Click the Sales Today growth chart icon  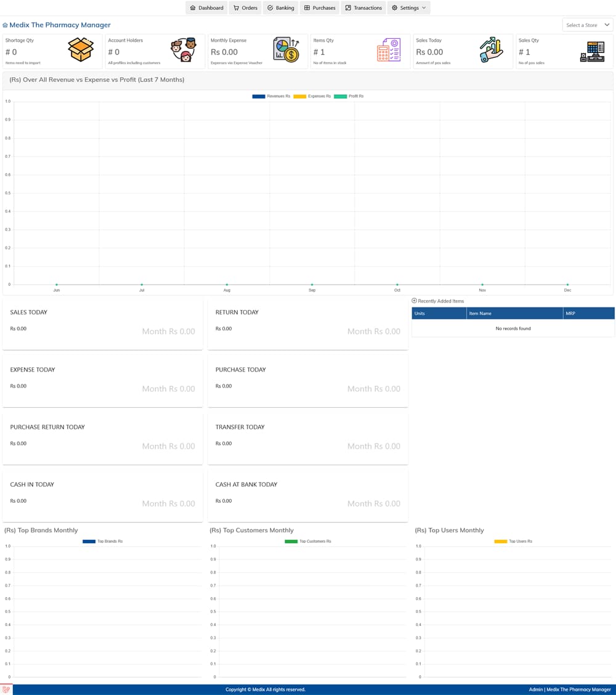[491, 50]
